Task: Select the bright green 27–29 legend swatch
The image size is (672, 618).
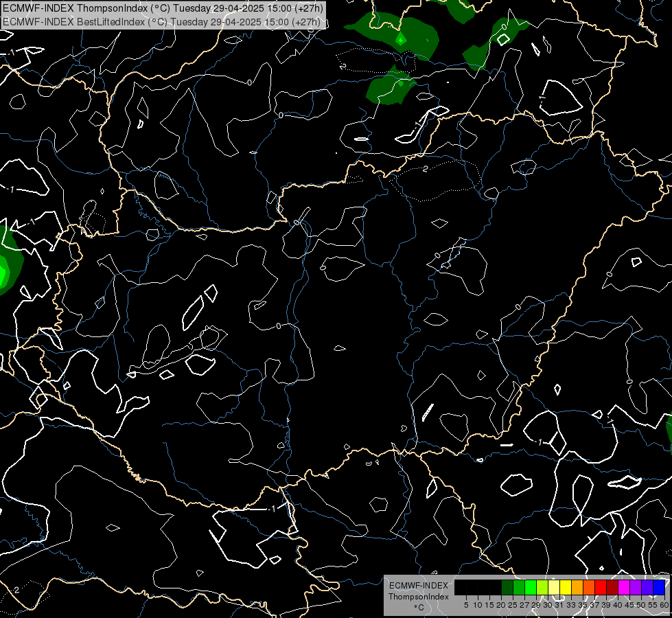Action: [x=531, y=587]
